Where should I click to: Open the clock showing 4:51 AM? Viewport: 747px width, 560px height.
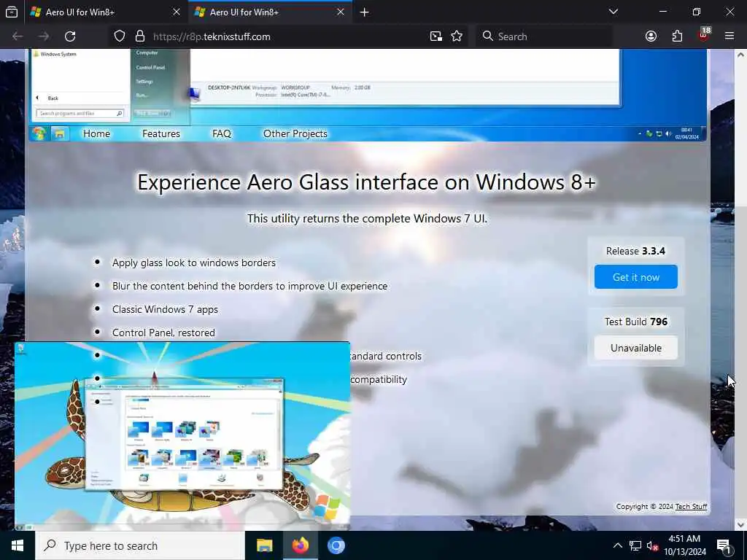click(684, 545)
